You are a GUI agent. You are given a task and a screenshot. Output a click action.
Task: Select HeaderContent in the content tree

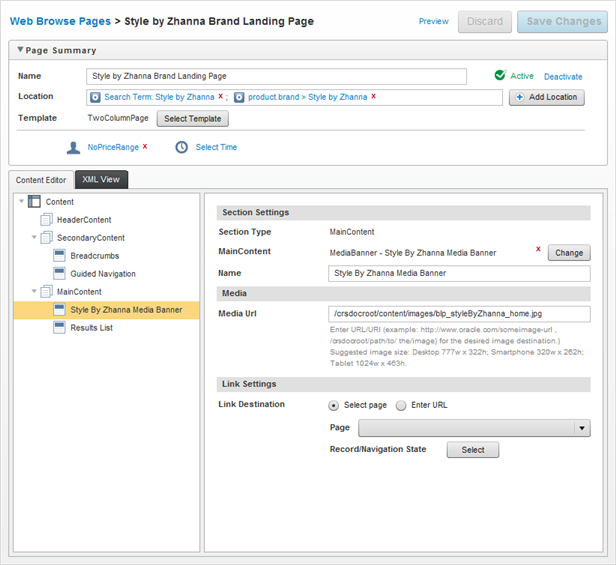tap(84, 220)
